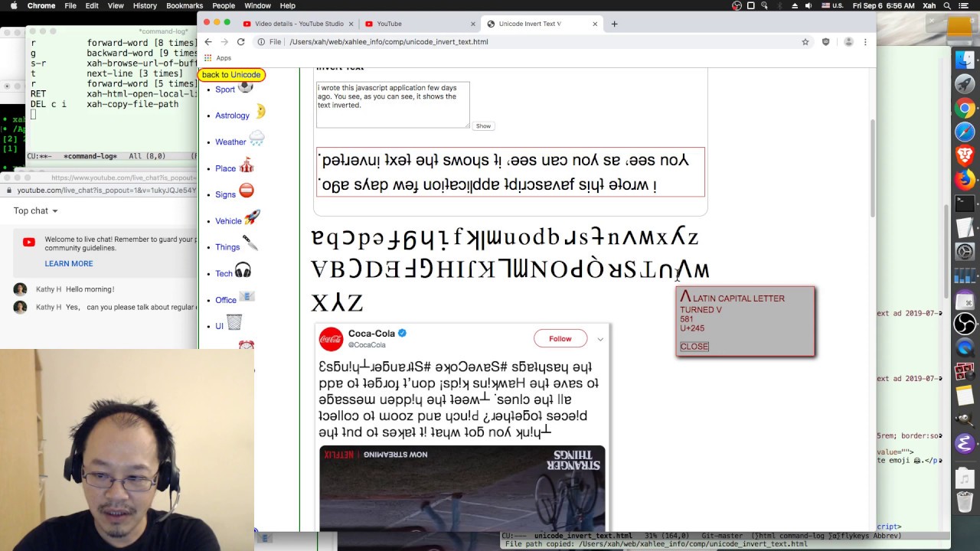Open the Place link in sidebar

pos(225,168)
